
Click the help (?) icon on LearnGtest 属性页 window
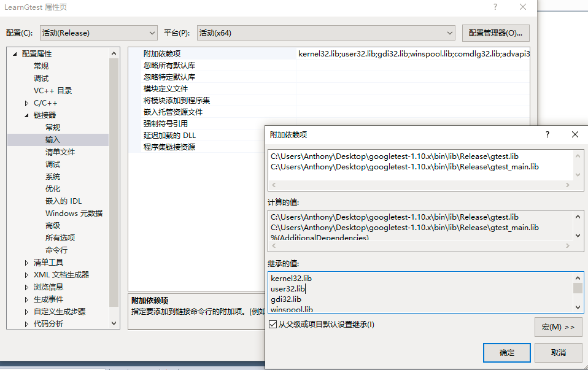[495, 7]
